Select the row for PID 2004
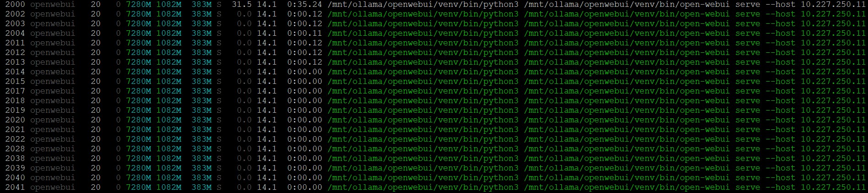 click(x=15, y=33)
